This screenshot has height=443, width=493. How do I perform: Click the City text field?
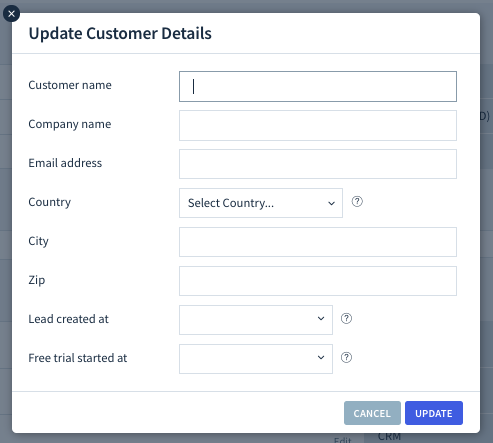coord(318,242)
